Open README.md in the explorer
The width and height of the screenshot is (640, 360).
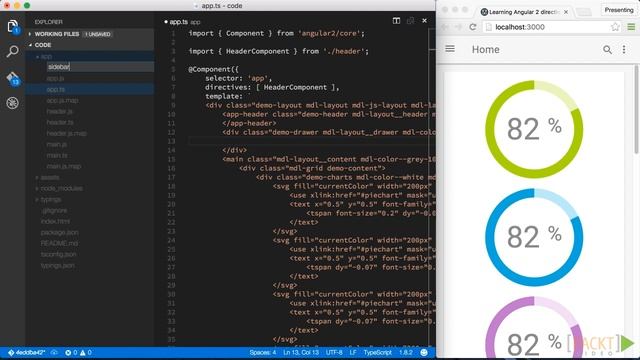tap(59, 243)
